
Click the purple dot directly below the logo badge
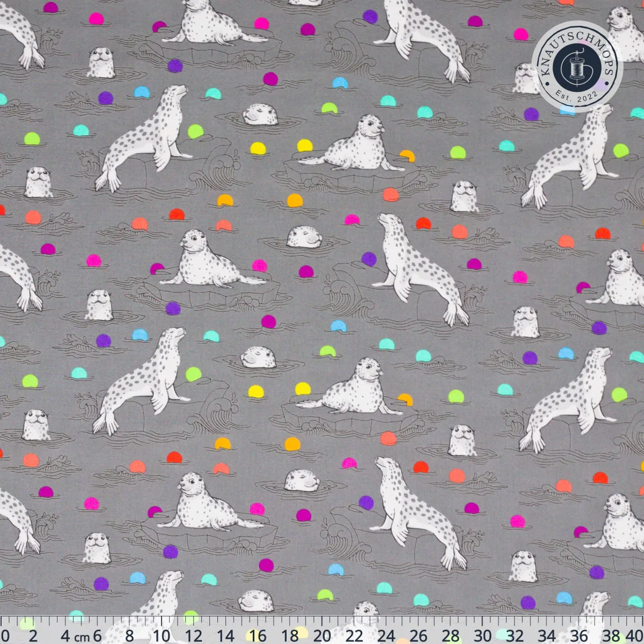click(x=531, y=114)
